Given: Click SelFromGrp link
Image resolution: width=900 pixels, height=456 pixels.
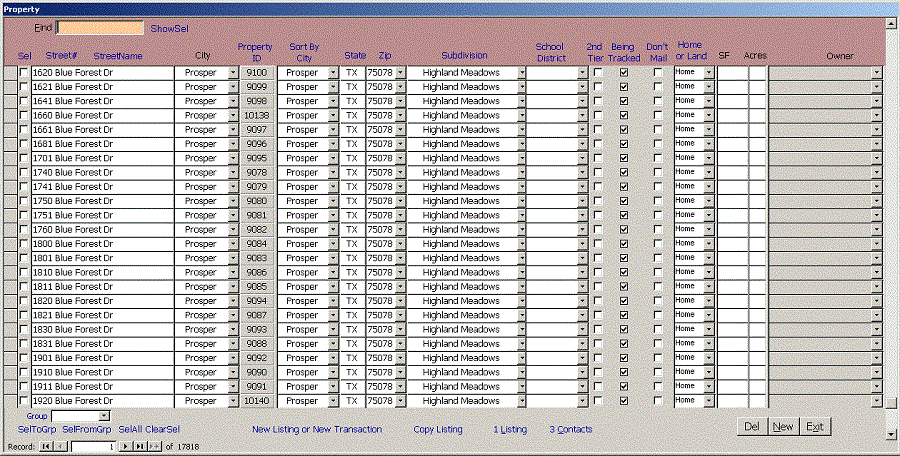Looking at the screenshot, I should click(x=87, y=429).
